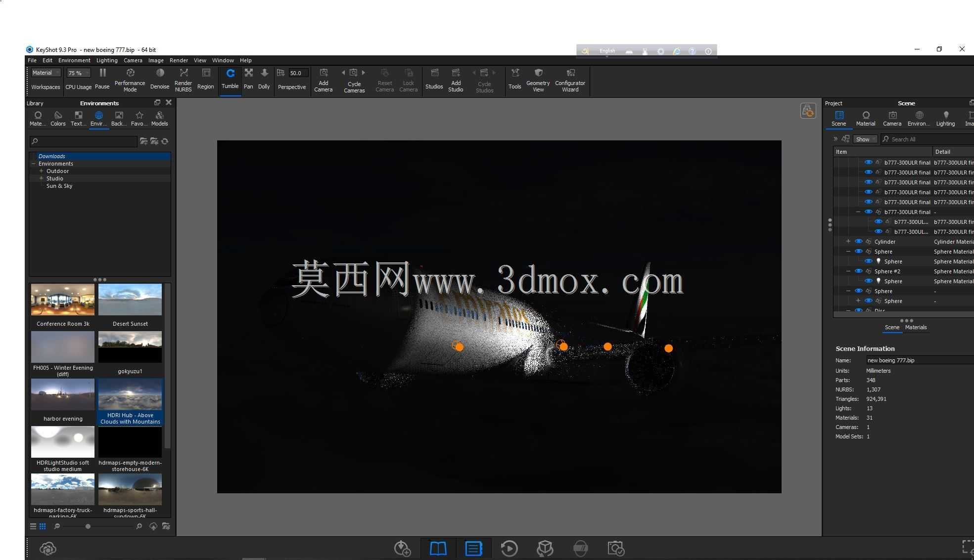974x560 pixels.
Task: Open the Lighting menu
Action: tap(107, 60)
